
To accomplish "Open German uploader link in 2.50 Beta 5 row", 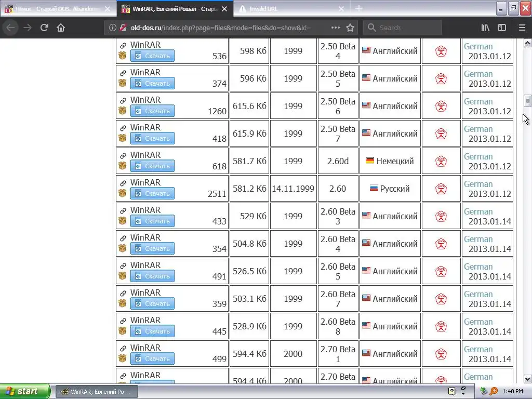I will (478, 74).
